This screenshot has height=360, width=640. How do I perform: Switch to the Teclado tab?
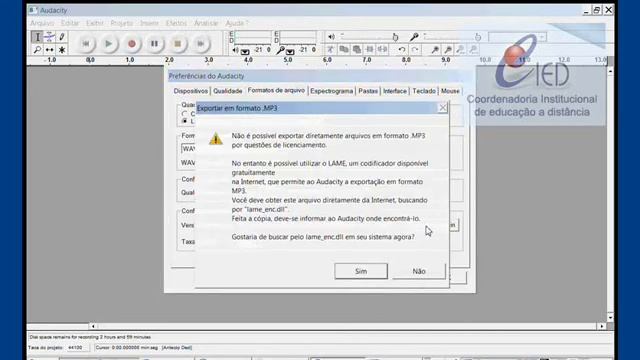click(x=424, y=91)
